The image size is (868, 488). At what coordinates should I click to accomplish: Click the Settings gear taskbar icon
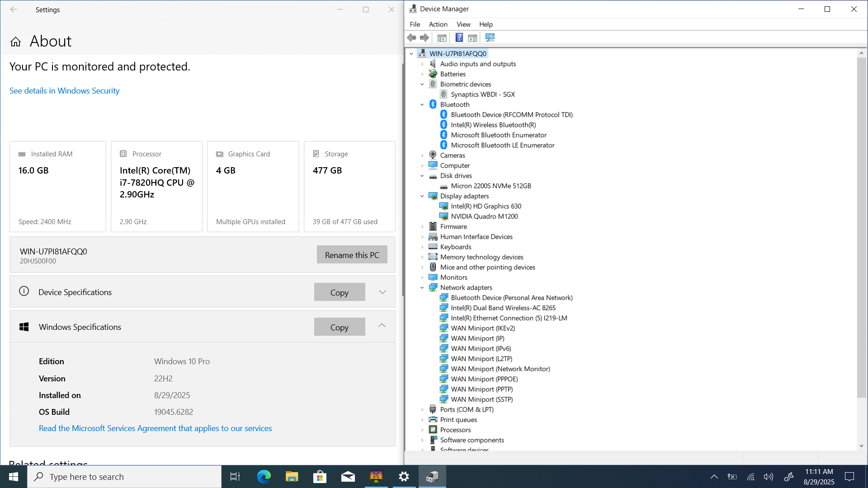404,477
